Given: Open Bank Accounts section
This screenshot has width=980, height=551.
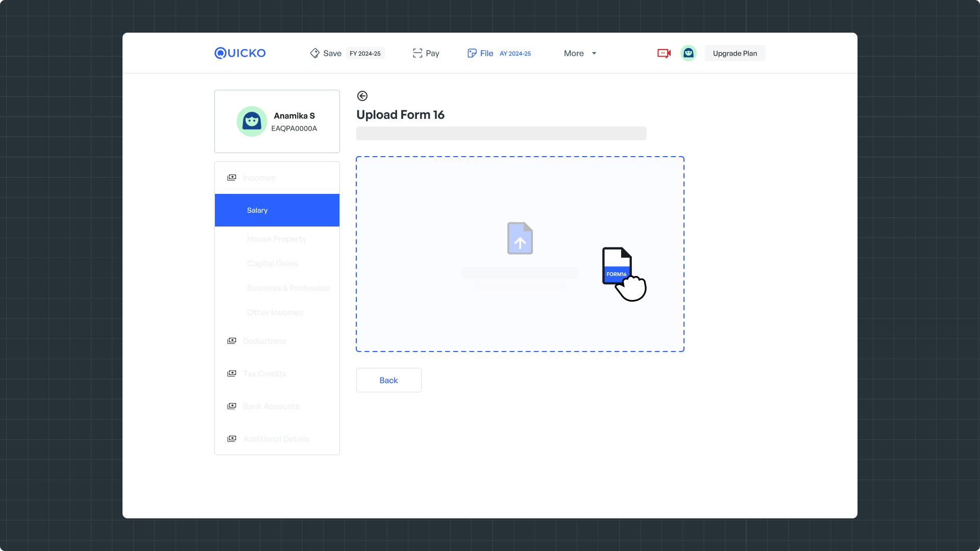Looking at the screenshot, I should pos(271,406).
